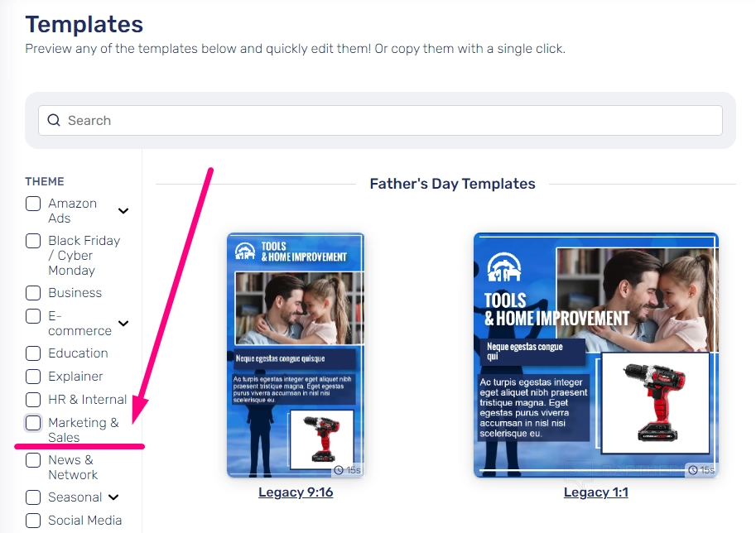Click the Search templates input field
The width and height of the screenshot is (756, 533).
380,121
